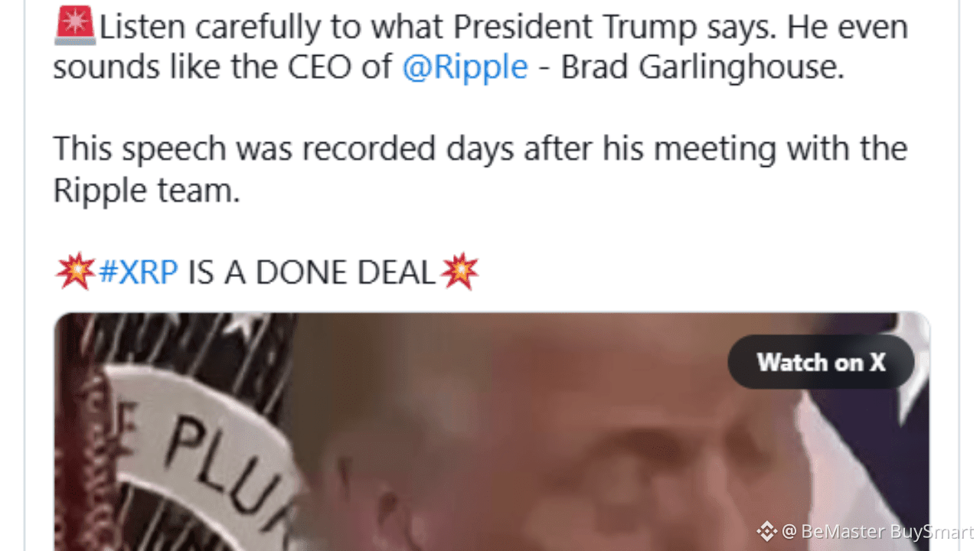Click the 'Ripple team.' text line
Image resolution: width=980 pixels, height=551 pixels.
146,191
